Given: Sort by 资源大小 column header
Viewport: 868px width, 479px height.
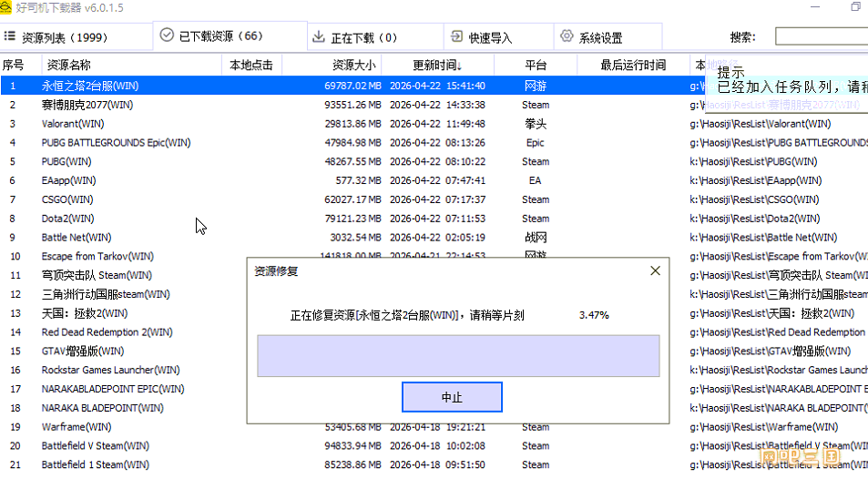Looking at the screenshot, I should (332, 66).
